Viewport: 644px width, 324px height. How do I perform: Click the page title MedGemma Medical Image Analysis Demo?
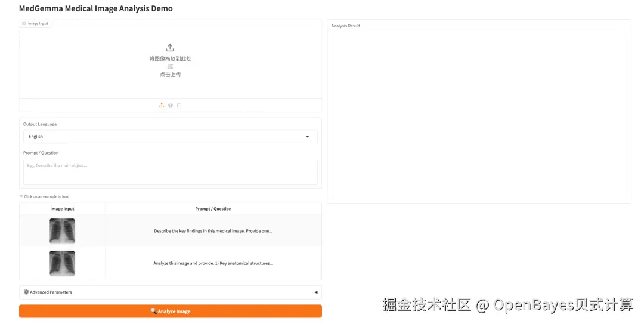coord(95,8)
